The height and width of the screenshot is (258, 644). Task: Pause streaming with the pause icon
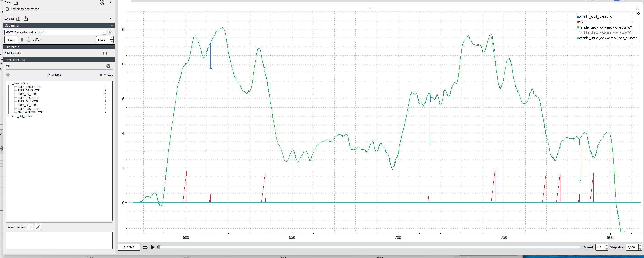pyautogui.click(x=22, y=40)
